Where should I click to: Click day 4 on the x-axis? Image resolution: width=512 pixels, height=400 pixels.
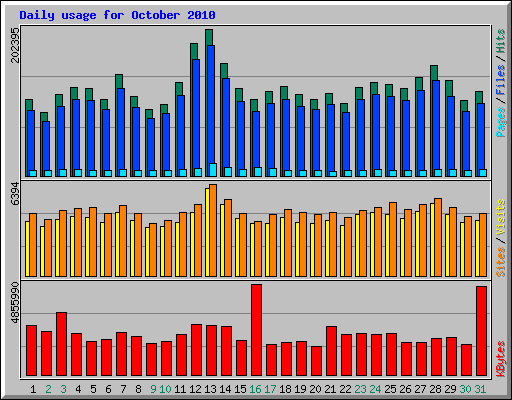pyautogui.click(x=78, y=389)
